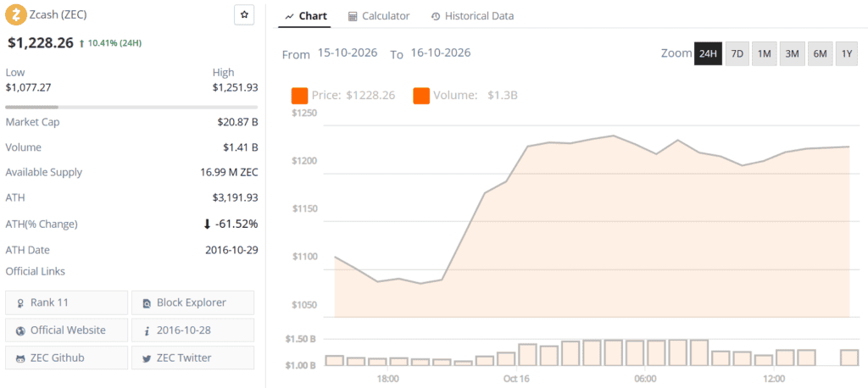Open the ZEC Twitter link
This screenshot has width=868, height=388.
click(192, 358)
